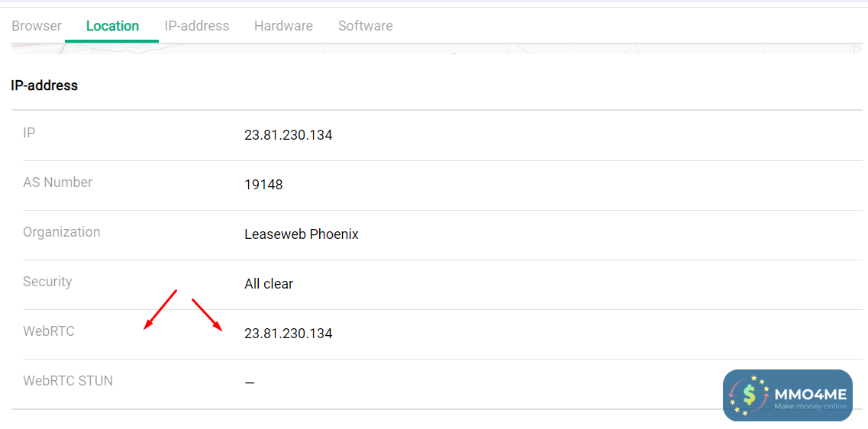Click the AS Number label

[x=57, y=182]
